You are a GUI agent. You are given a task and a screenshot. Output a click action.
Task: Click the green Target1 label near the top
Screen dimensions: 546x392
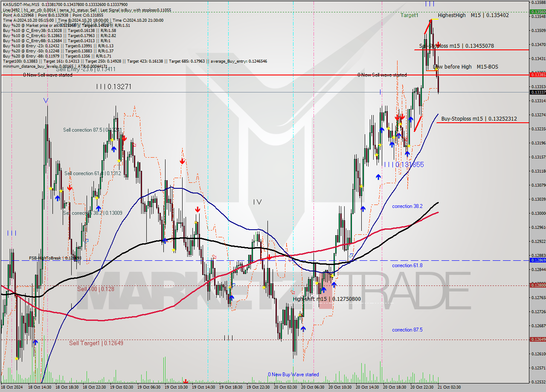(409, 15)
